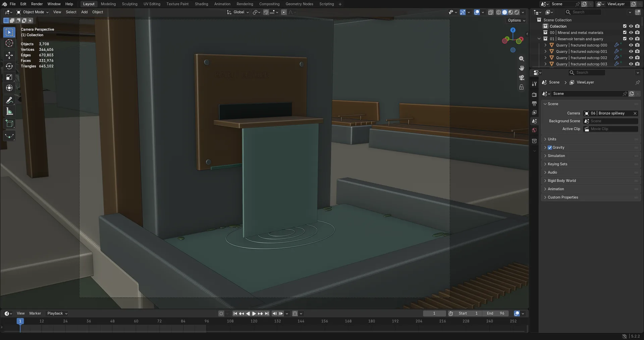Clear the camera field with the X button
This screenshot has width=644, height=340.
click(x=635, y=113)
